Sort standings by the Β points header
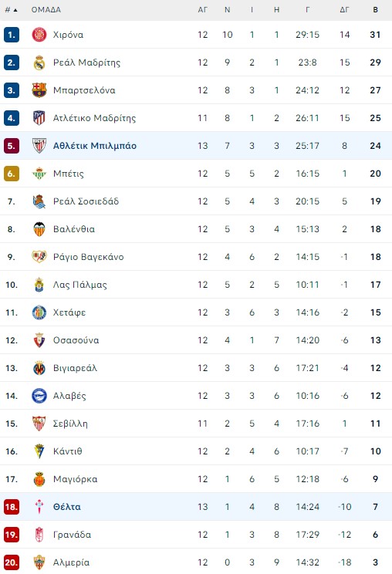Screen dimensions: 392x574 click(x=376, y=10)
